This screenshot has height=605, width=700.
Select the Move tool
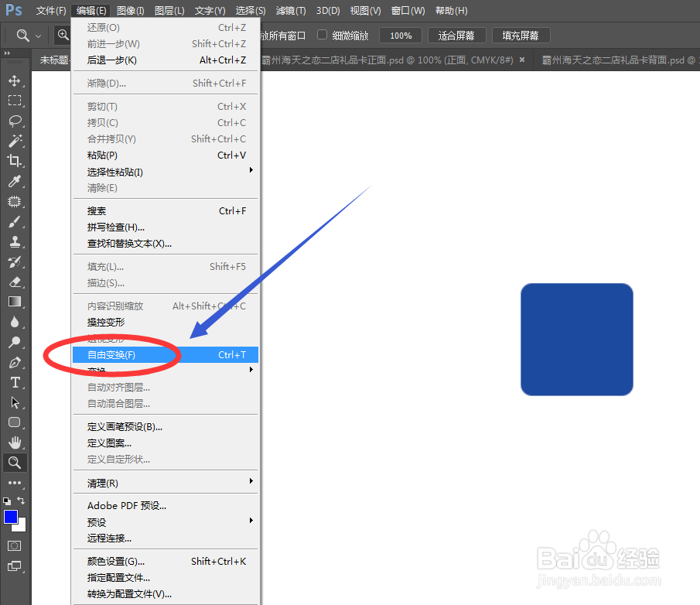[14, 80]
